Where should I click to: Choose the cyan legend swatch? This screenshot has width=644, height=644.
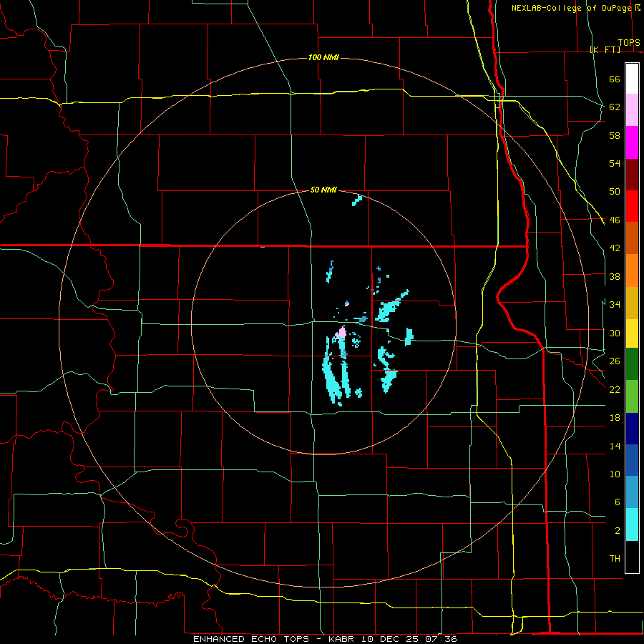pyautogui.click(x=632, y=525)
